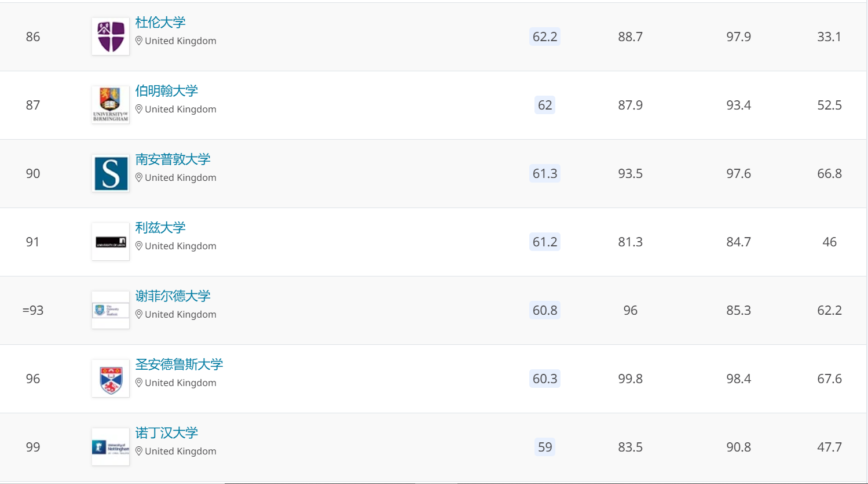Click the University of Leeds logo

[x=111, y=242]
